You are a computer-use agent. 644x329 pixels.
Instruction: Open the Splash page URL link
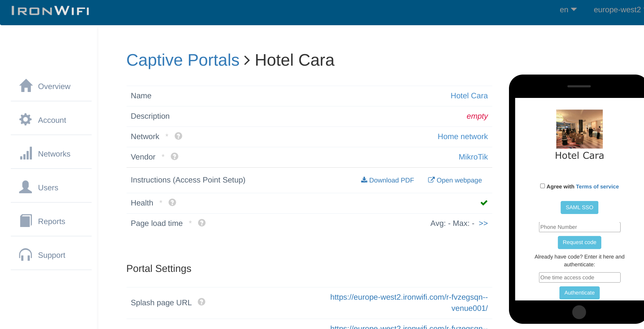(409, 303)
